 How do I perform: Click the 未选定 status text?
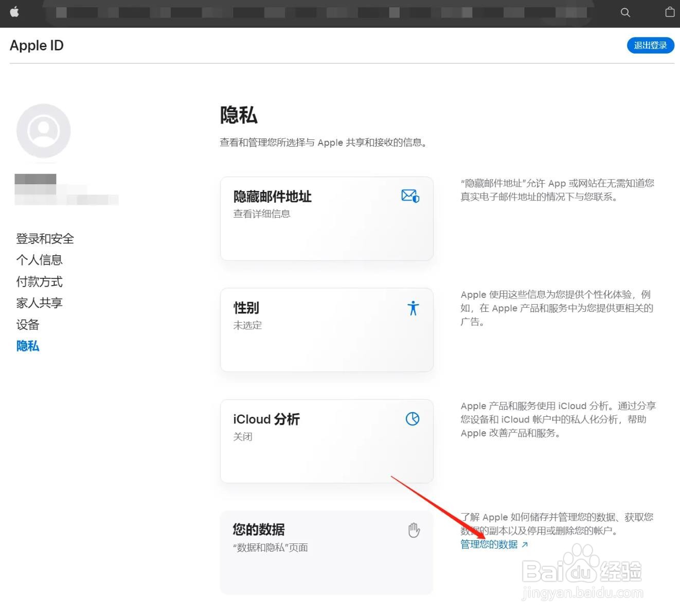(x=247, y=325)
